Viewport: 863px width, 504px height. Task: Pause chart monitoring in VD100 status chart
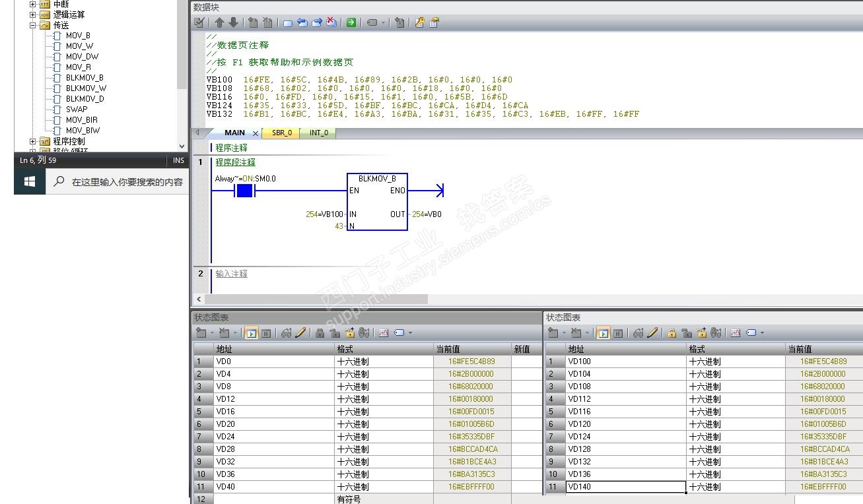point(618,333)
